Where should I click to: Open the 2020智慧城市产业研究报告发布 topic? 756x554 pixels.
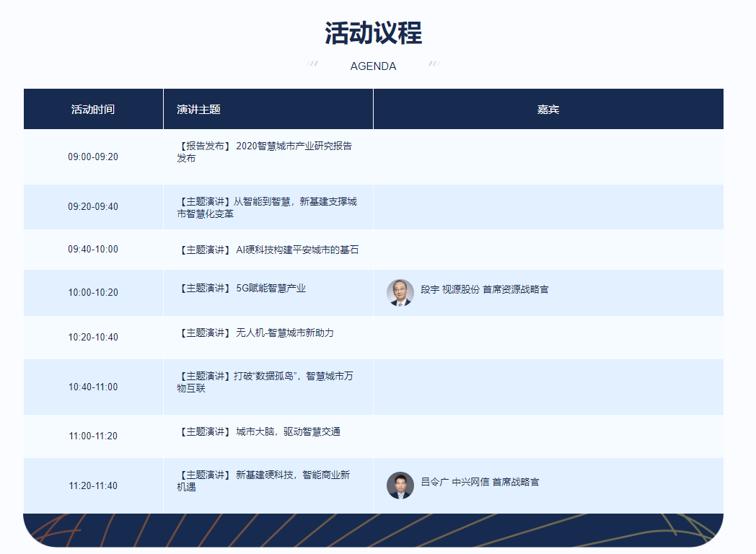pyautogui.click(x=265, y=151)
